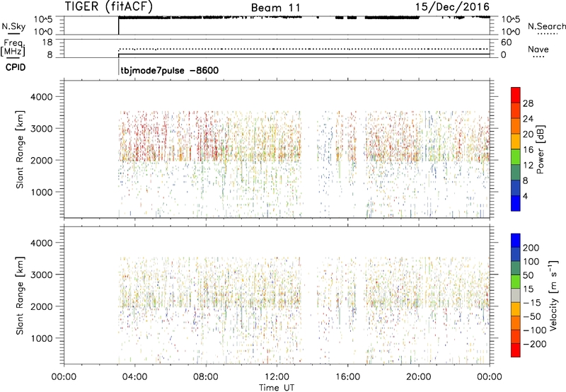This screenshot has width=566, height=392.
Task: Click the 'tbjmode7pulse -8600' mode text
Action: (x=170, y=70)
